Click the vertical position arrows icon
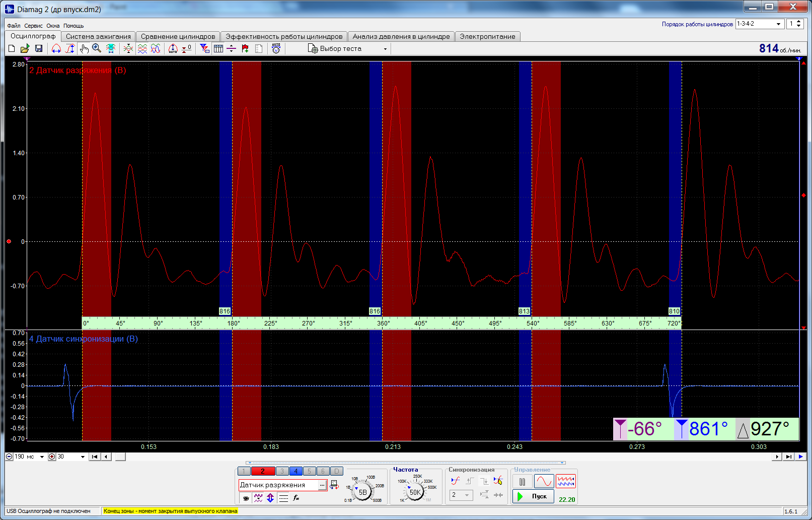Viewport: 812px width, 520px height. pos(270,498)
